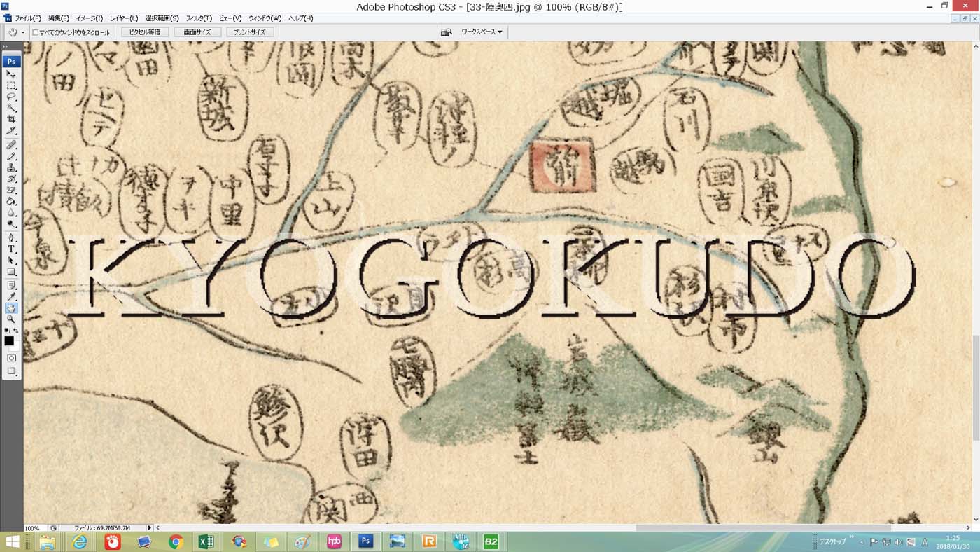Viewport: 980px width, 552px height.
Task: Click the ピクセル等倍 button
Action: pyautogui.click(x=145, y=32)
